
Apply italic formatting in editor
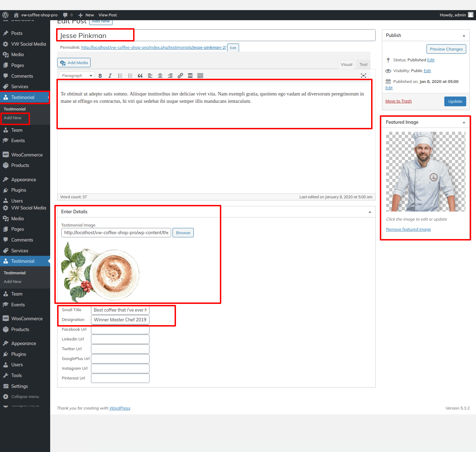[x=110, y=76]
